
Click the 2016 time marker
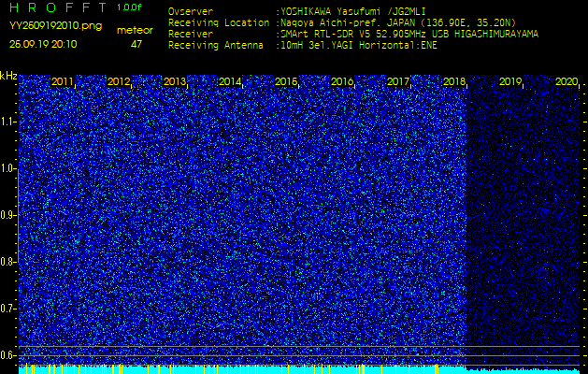[x=342, y=81]
